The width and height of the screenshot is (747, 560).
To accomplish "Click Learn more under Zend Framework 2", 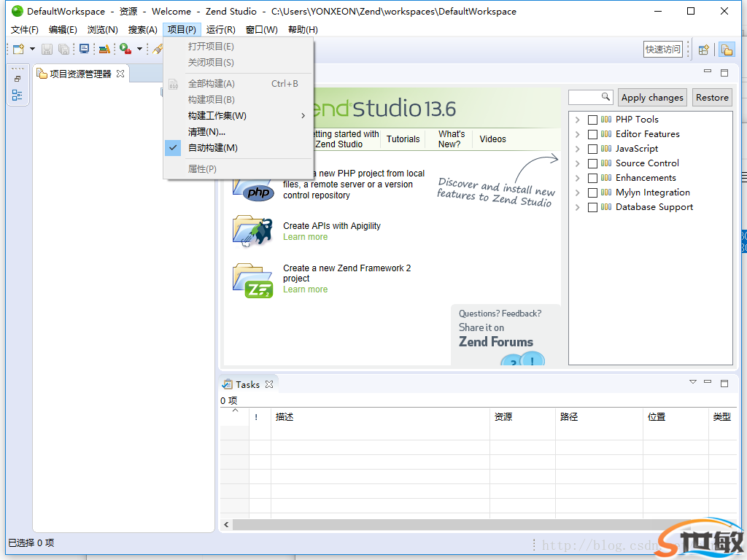I will pos(306,289).
